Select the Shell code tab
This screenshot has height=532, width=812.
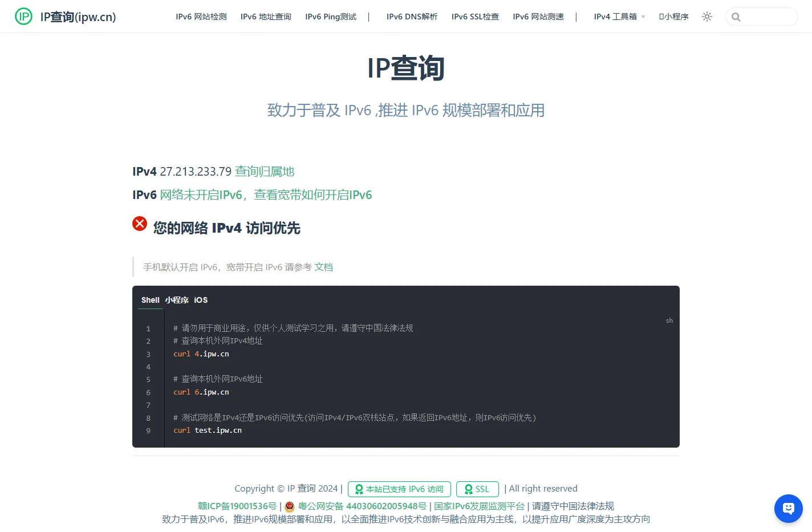click(x=151, y=300)
